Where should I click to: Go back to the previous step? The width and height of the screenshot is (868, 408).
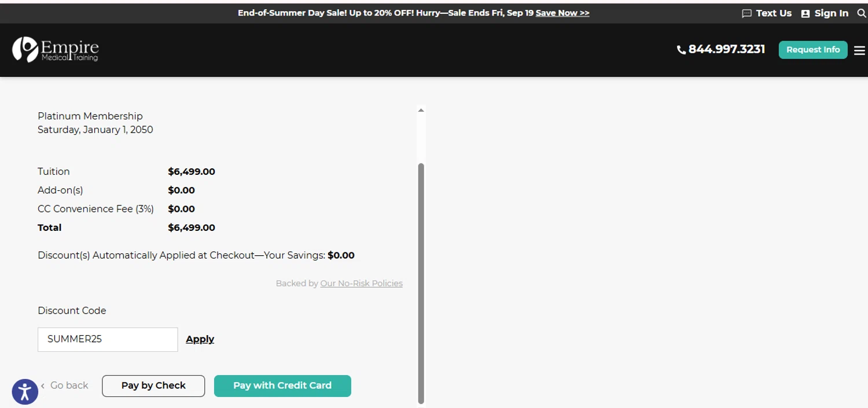(x=64, y=385)
